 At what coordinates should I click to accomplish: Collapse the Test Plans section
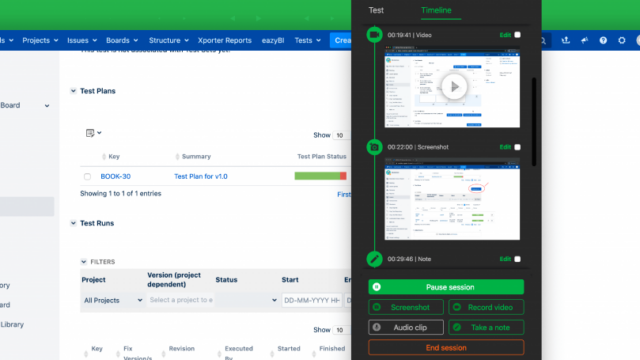click(x=73, y=91)
